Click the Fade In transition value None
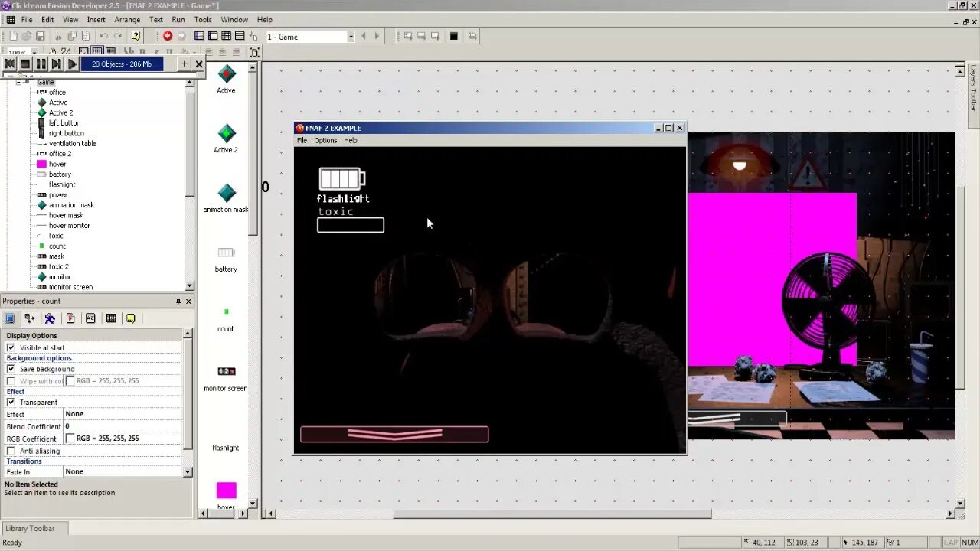The width and height of the screenshot is (980, 551). 122,472
